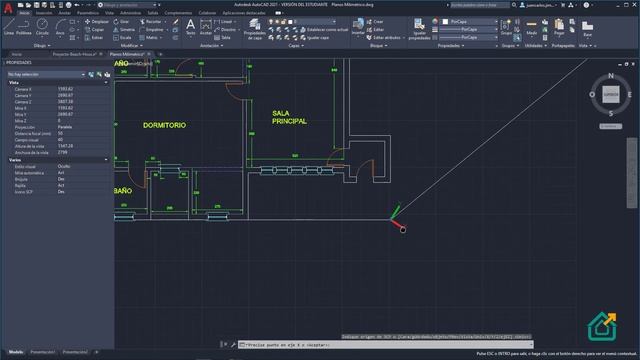The height and width of the screenshot is (360, 640).
Task: Select the Línea drawing tool
Action: (x=9, y=27)
